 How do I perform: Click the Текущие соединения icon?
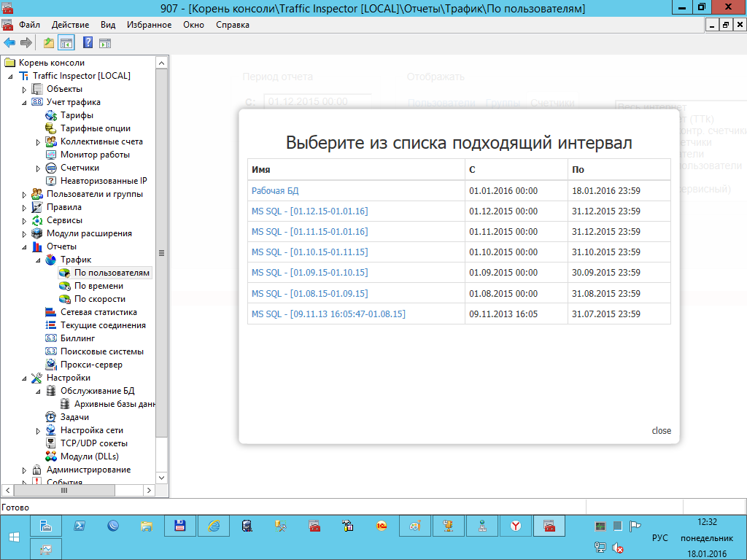tap(51, 324)
